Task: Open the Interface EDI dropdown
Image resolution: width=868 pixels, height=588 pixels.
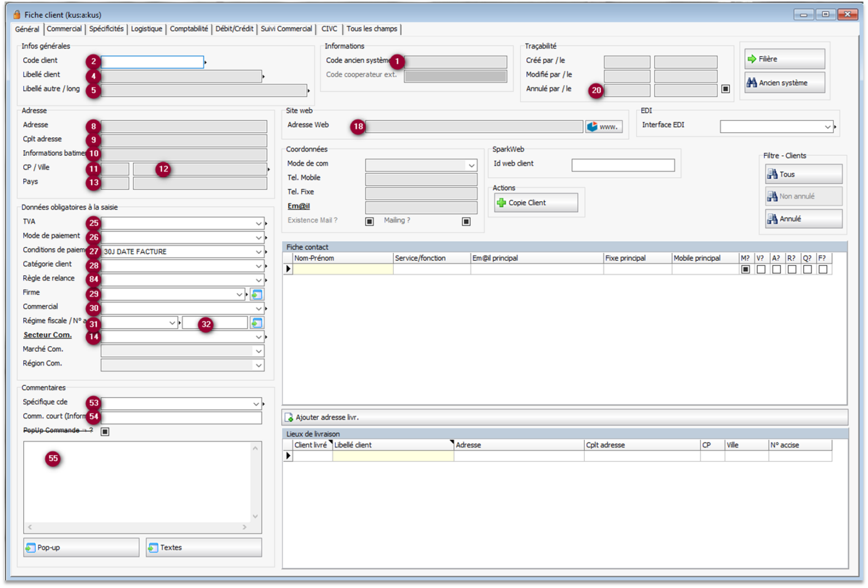Action: pyautogui.click(x=827, y=127)
